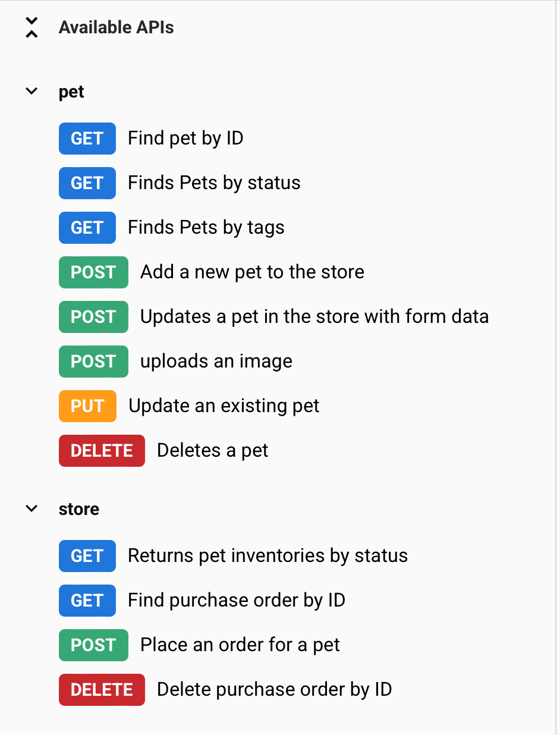This screenshot has width=560, height=735.
Task: Select the Find purchase order by ID endpoint
Action: (x=237, y=600)
